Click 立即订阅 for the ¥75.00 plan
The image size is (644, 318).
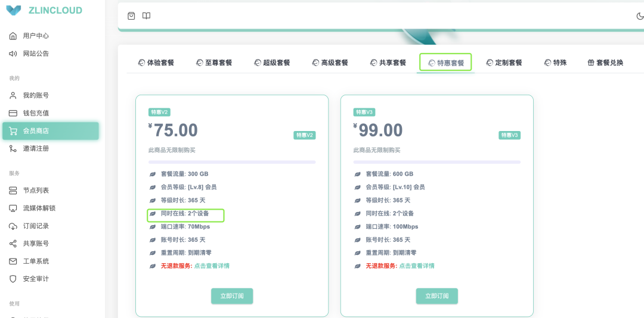(232, 296)
